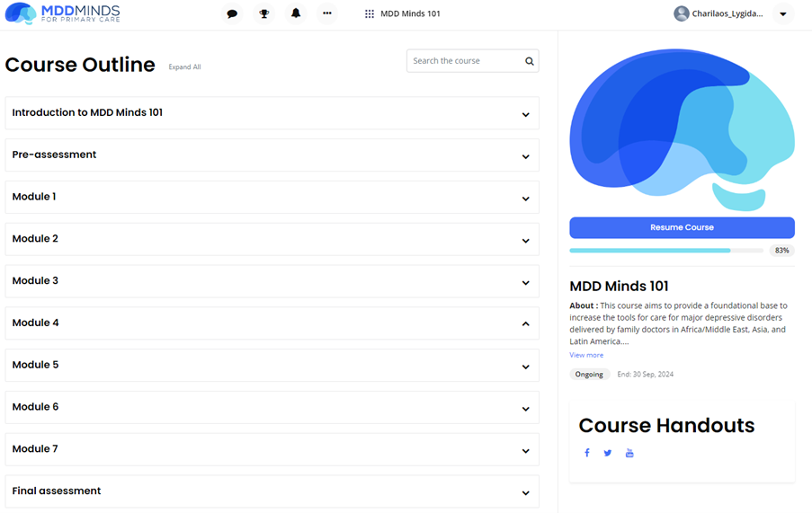Image resolution: width=812 pixels, height=513 pixels.
Task: Click the Expand All link
Action: 184,67
